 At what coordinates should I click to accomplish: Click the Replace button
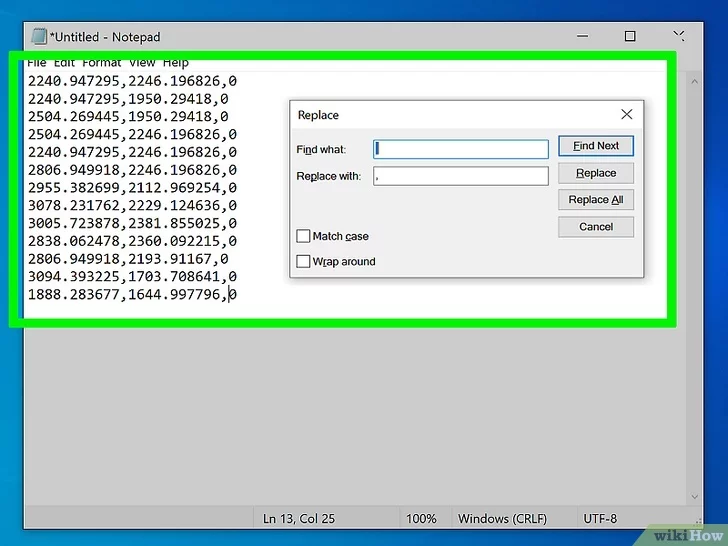pyautogui.click(x=596, y=173)
